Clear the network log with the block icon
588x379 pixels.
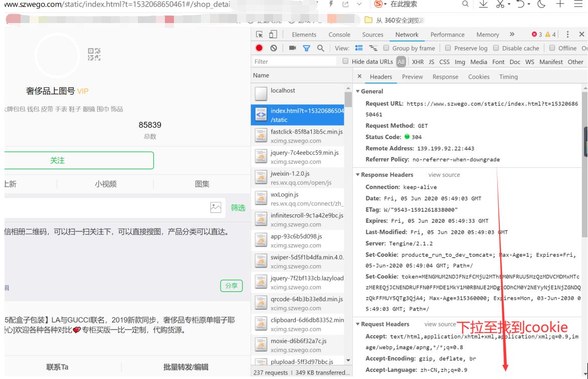point(275,48)
